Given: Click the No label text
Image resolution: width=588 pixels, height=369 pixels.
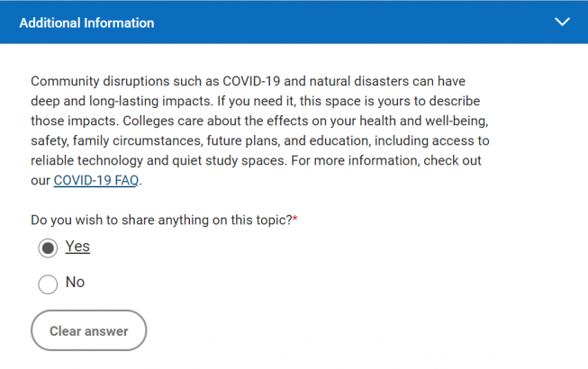Looking at the screenshot, I should (76, 283).
